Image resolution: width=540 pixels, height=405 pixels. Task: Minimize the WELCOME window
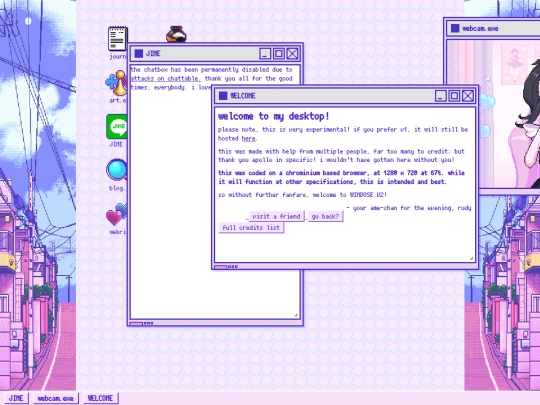pos(440,96)
